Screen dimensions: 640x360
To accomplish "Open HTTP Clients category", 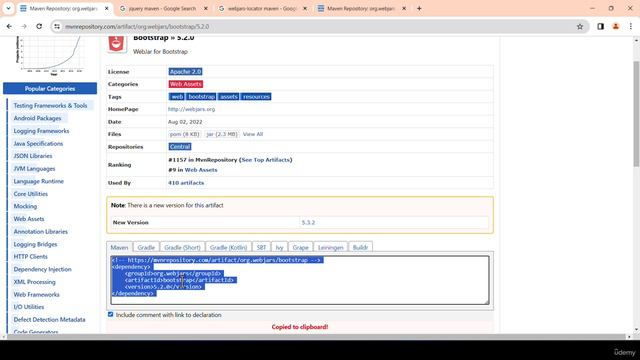I will (x=30, y=256).
